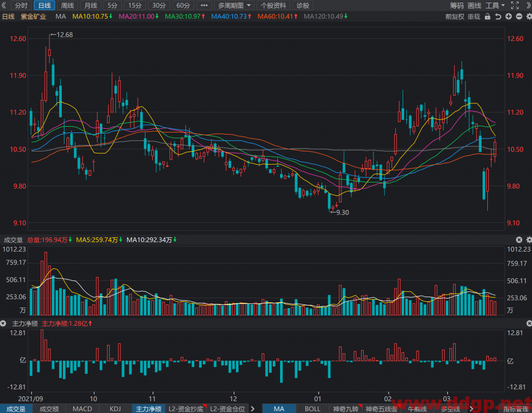Select 成交额 indicator tab
This screenshot has width=532, height=413.
click(x=49, y=409)
